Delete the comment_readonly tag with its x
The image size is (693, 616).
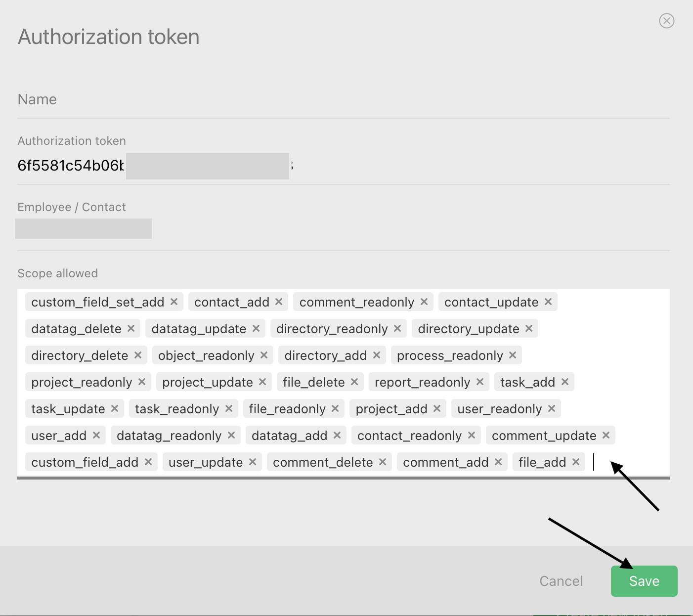pyautogui.click(x=424, y=302)
